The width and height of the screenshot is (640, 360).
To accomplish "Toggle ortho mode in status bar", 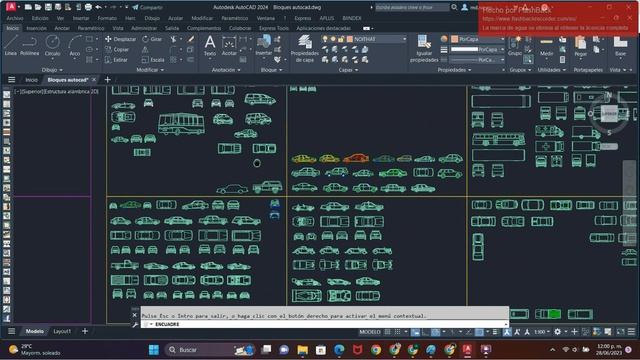I will coord(425,332).
